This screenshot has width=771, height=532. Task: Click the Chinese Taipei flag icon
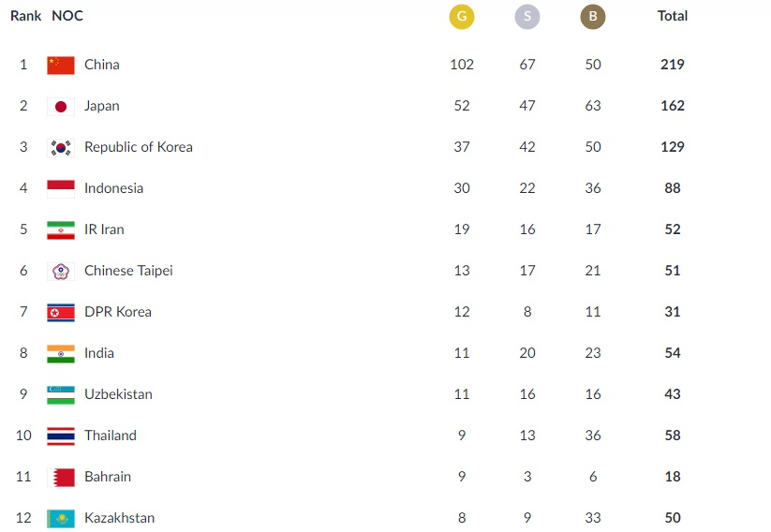tap(61, 271)
